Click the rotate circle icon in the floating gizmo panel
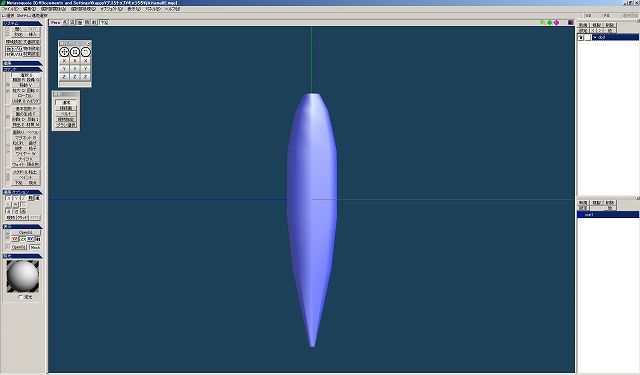This screenshot has height=375, width=640. click(x=85, y=52)
